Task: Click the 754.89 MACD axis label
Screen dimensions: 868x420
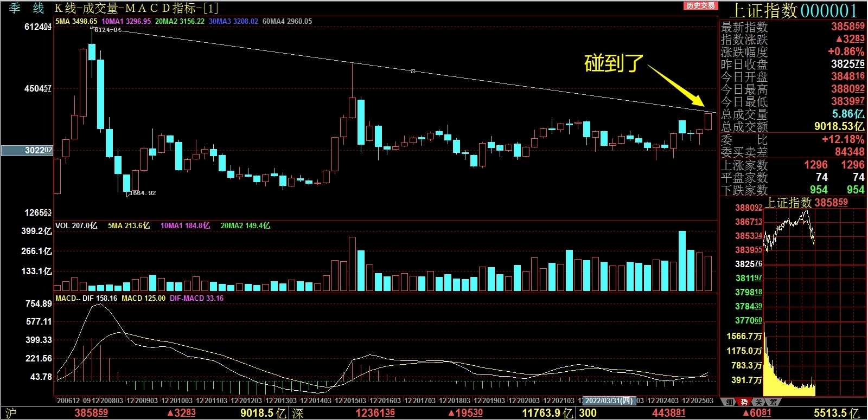Action: (x=39, y=304)
